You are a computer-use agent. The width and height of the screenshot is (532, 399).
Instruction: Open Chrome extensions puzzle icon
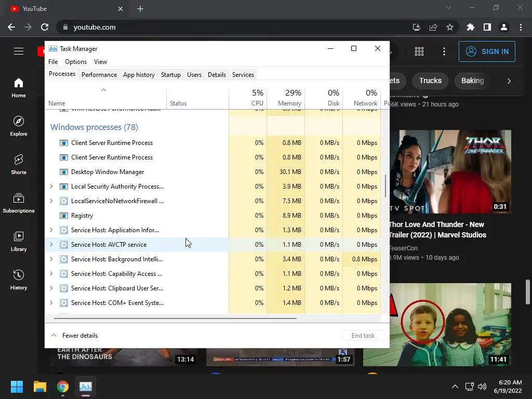(x=470, y=27)
